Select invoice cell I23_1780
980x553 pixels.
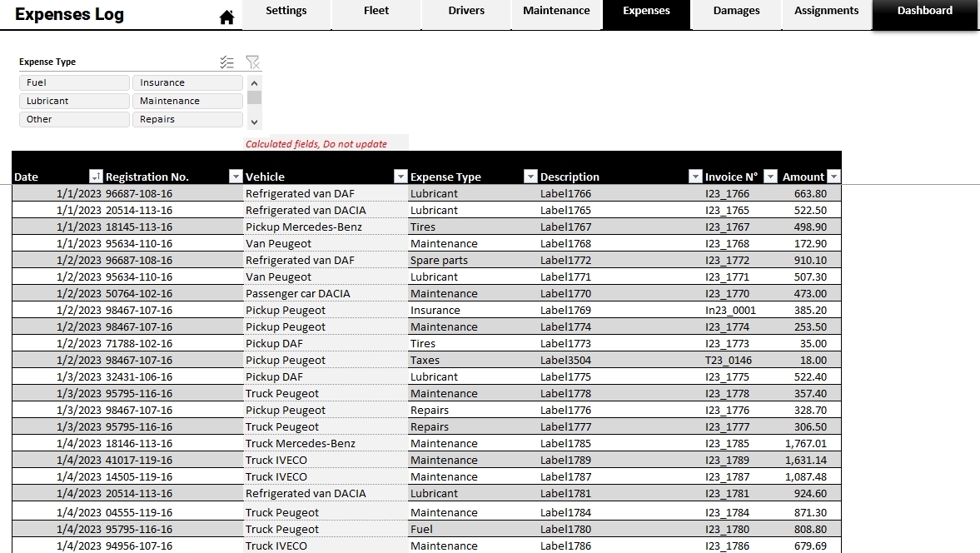pos(741,529)
